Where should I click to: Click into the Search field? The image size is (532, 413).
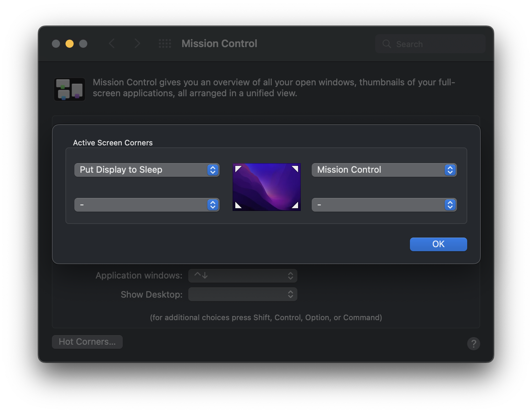(430, 44)
